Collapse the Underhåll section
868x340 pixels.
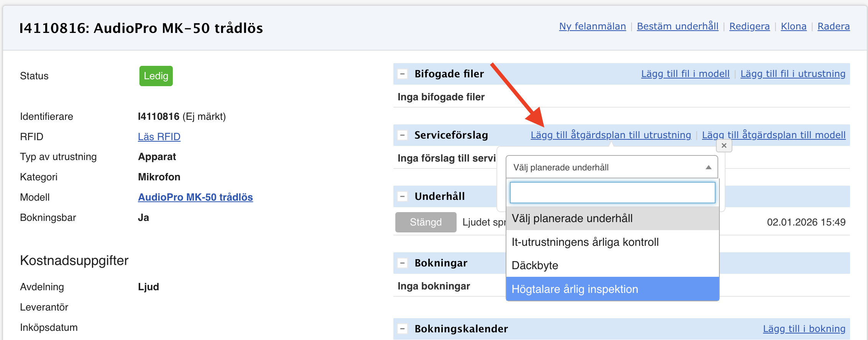(402, 196)
